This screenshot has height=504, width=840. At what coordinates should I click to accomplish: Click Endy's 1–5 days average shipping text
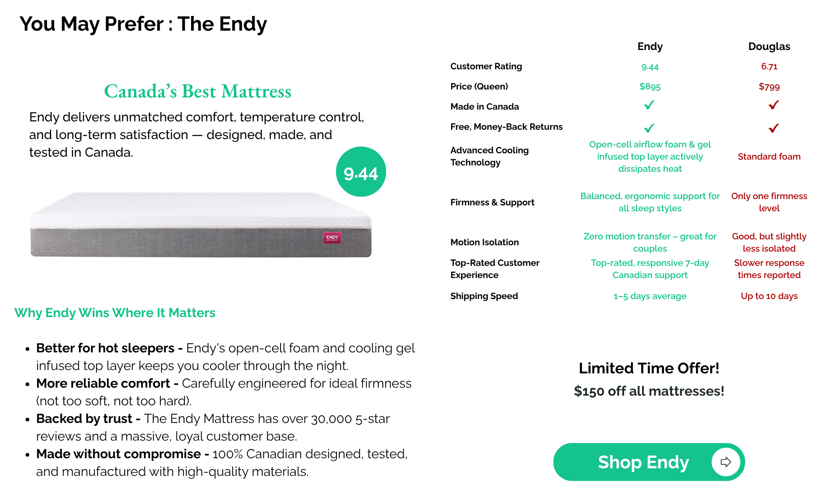[x=650, y=296]
